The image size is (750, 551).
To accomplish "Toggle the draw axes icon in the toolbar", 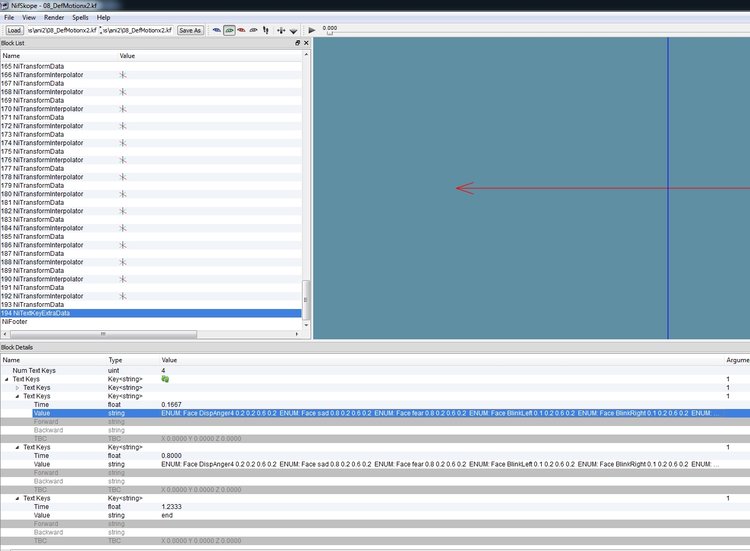I will [281, 31].
